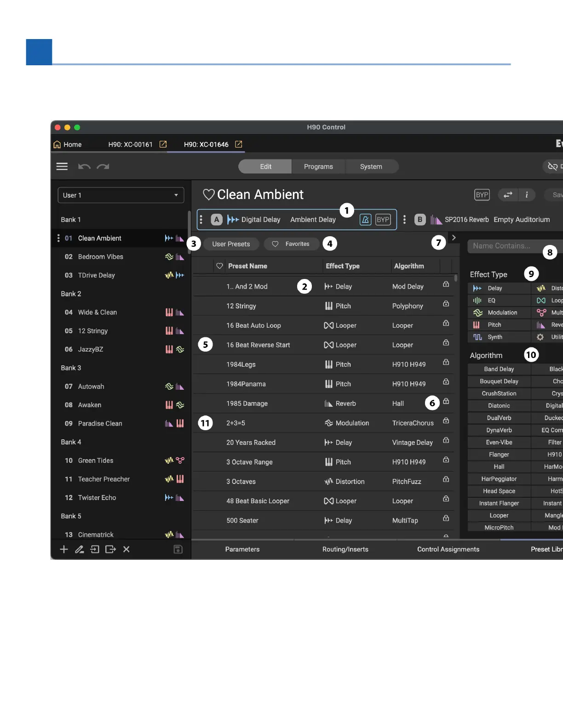
Task: Filter by Delay effect type
Action: pos(500,288)
